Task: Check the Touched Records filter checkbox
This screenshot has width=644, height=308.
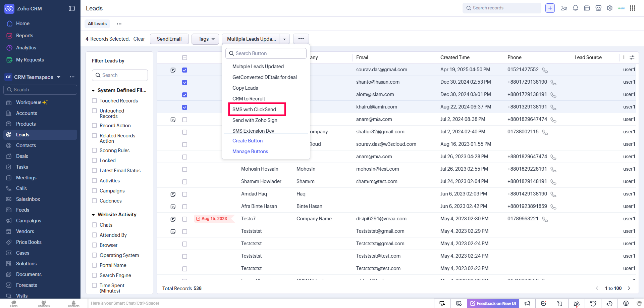Action: (95, 101)
